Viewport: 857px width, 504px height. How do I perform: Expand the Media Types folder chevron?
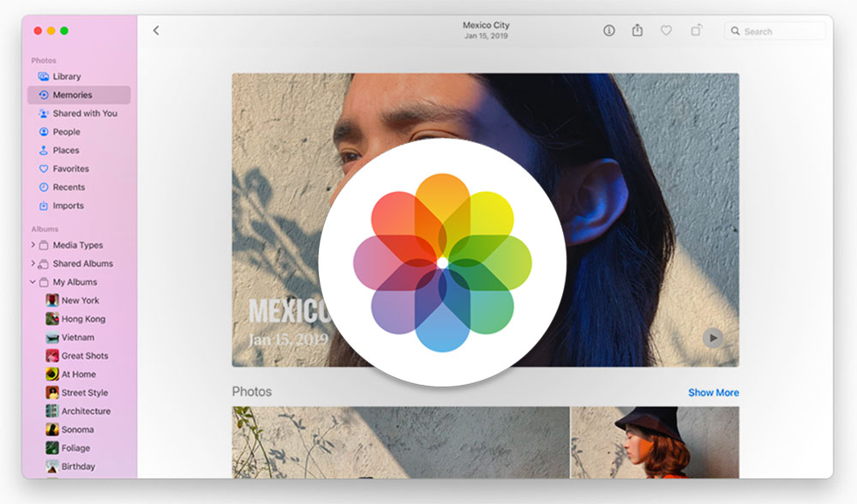(33, 245)
